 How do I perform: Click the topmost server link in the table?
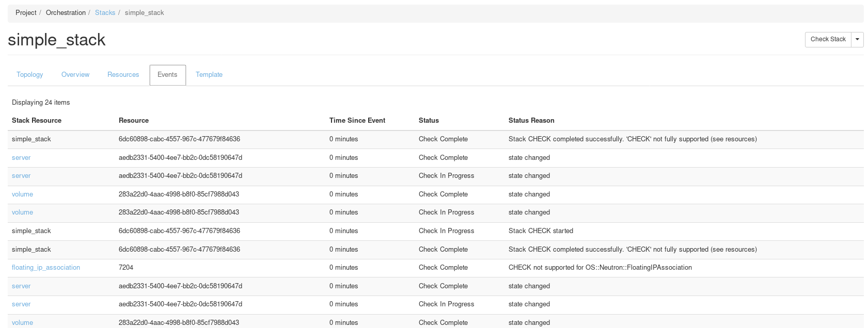(x=21, y=158)
